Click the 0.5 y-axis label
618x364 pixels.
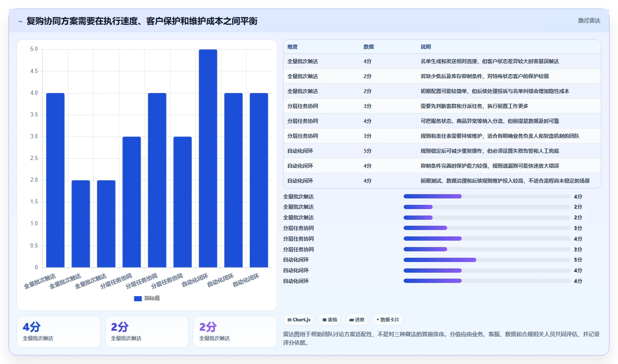[x=34, y=245]
